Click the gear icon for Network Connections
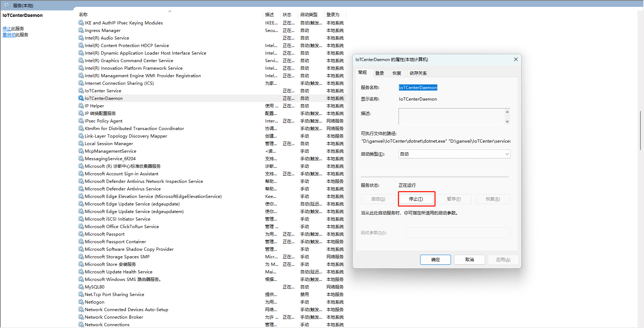 (x=81, y=324)
